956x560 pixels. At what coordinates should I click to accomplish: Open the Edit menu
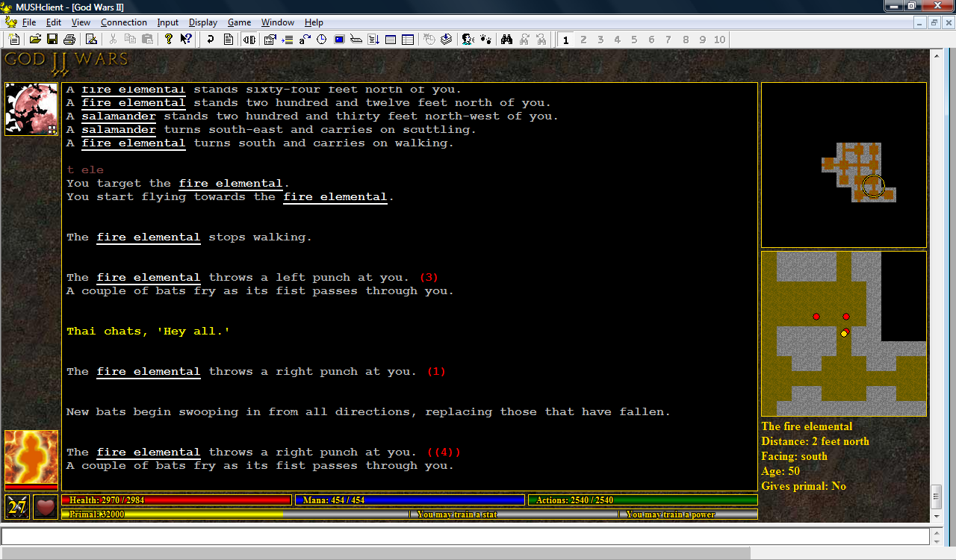point(53,22)
